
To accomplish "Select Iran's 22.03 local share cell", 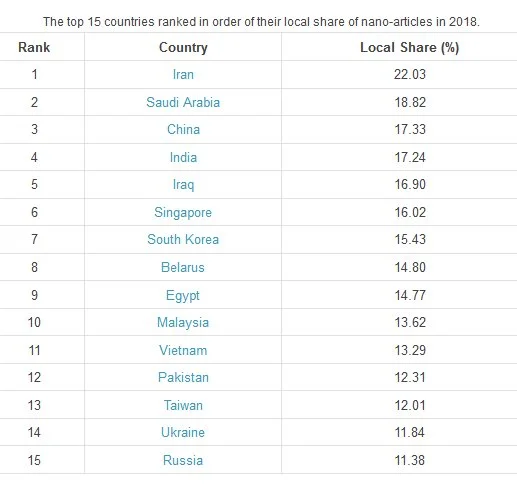I will (x=410, y=74).
